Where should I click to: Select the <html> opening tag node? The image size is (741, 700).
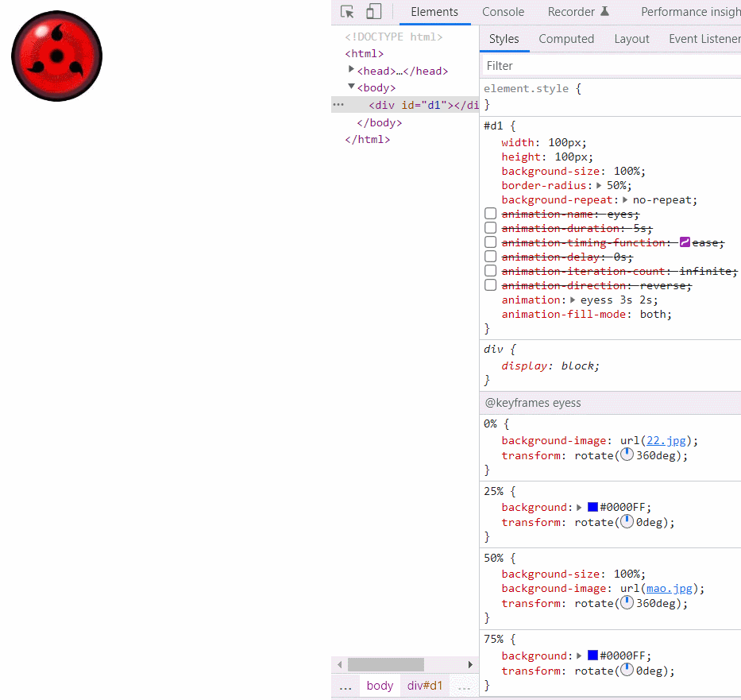364,53
